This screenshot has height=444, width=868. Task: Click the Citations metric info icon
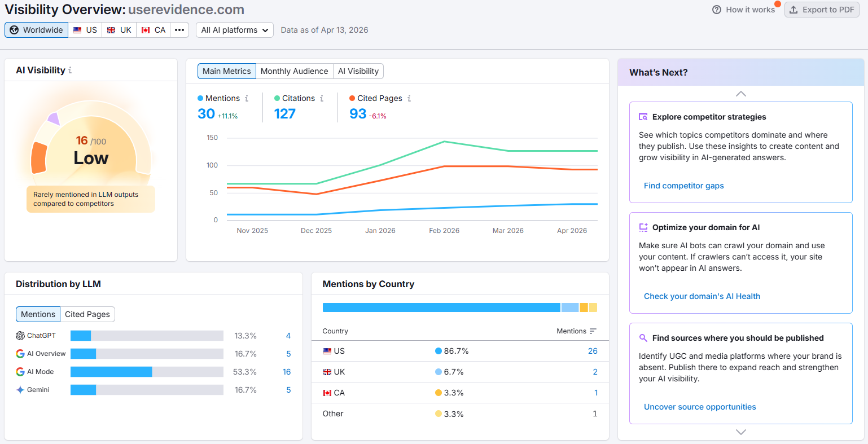click(x=322, y=98)
